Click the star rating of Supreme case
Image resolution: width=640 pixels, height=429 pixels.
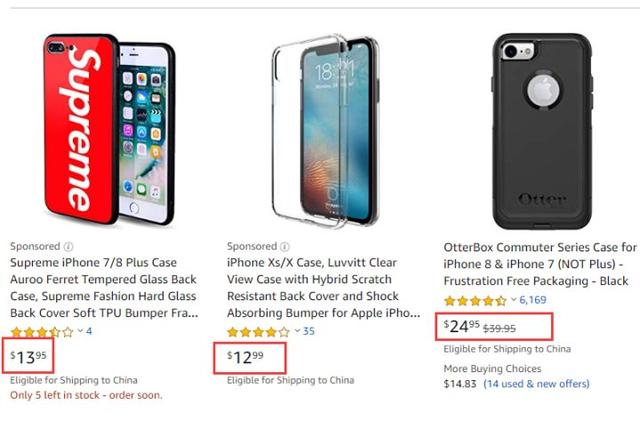(x=41, y=331)
